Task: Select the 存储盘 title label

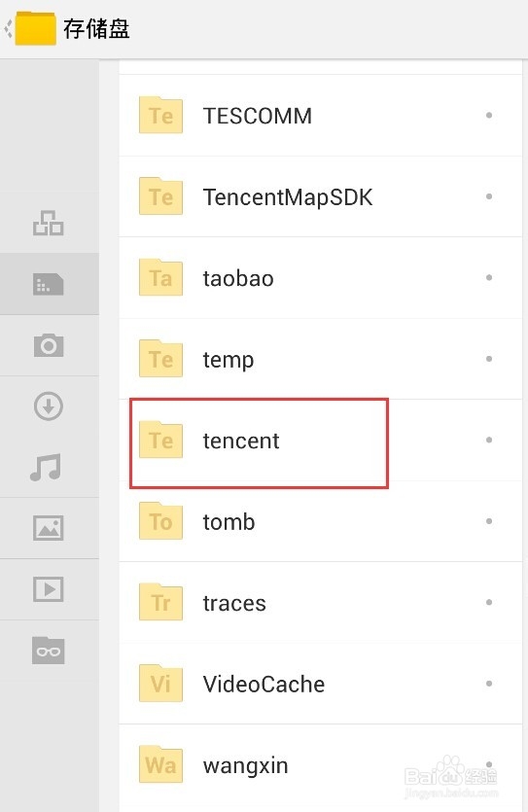Action: 96,28
